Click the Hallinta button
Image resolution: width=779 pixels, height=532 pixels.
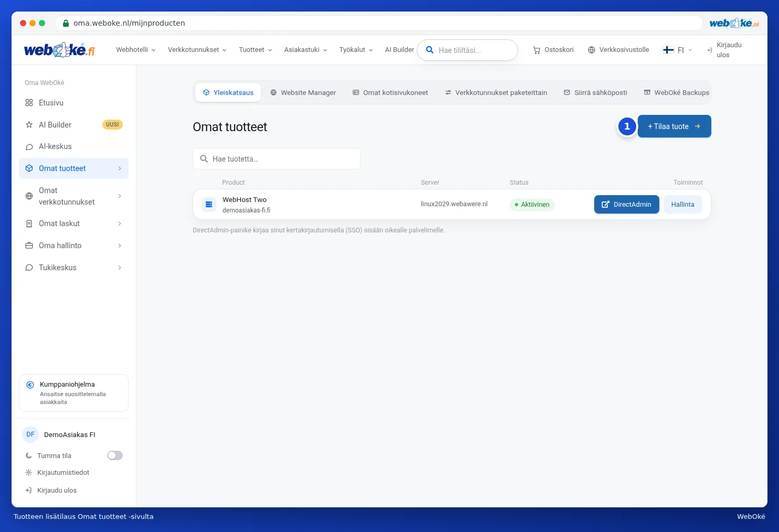(683, 205)
